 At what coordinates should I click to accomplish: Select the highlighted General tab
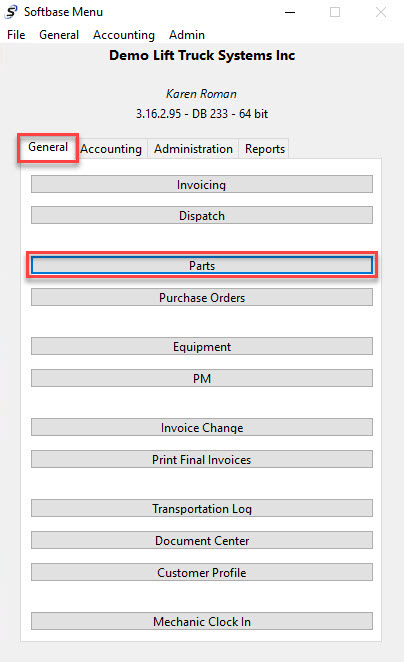pos(48,147)
